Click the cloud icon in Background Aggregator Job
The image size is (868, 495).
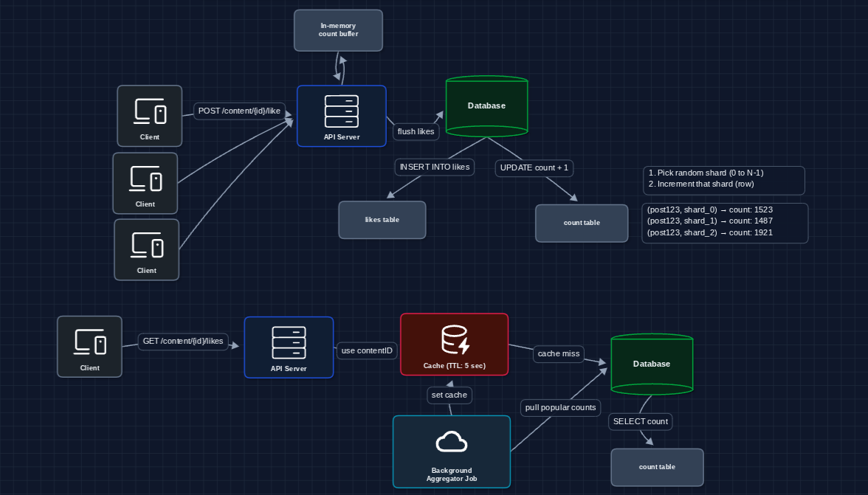[x=451, y=442]
